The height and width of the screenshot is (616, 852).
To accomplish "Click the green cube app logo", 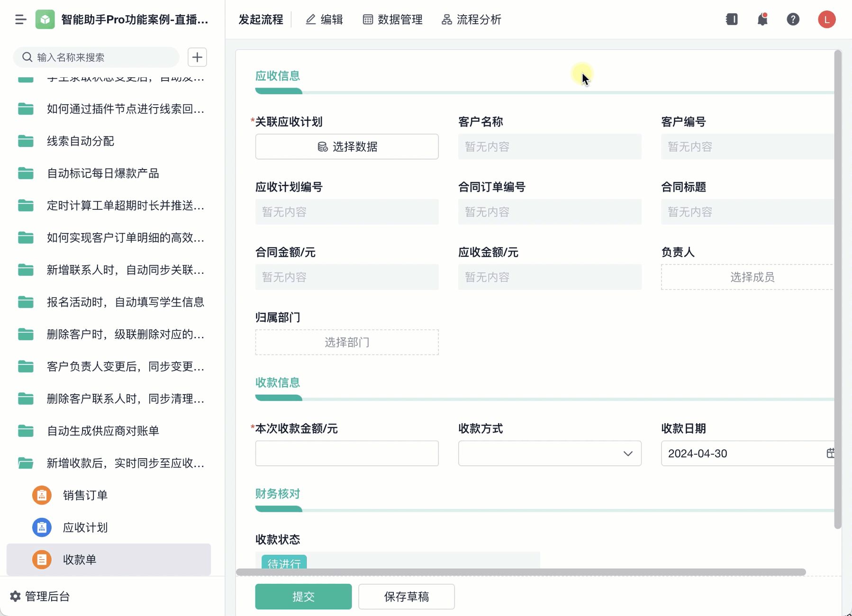I will (45, 19).
